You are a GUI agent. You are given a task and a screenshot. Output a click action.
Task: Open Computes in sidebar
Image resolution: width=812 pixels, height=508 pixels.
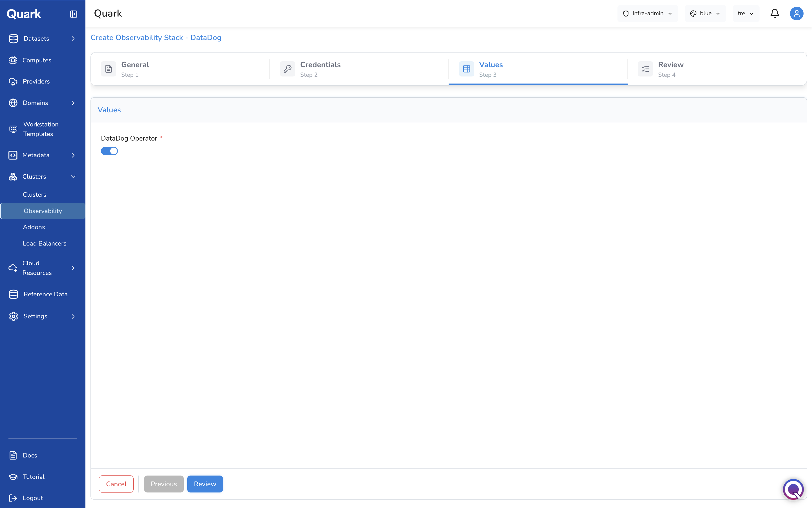point(37,60)
